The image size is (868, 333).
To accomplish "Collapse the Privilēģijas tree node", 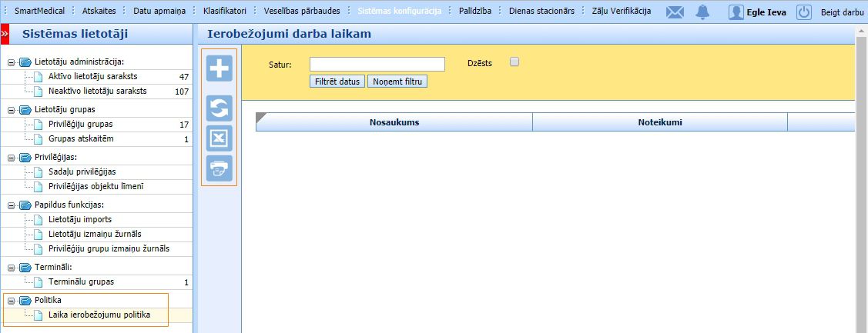I will [x=12, y=158].
